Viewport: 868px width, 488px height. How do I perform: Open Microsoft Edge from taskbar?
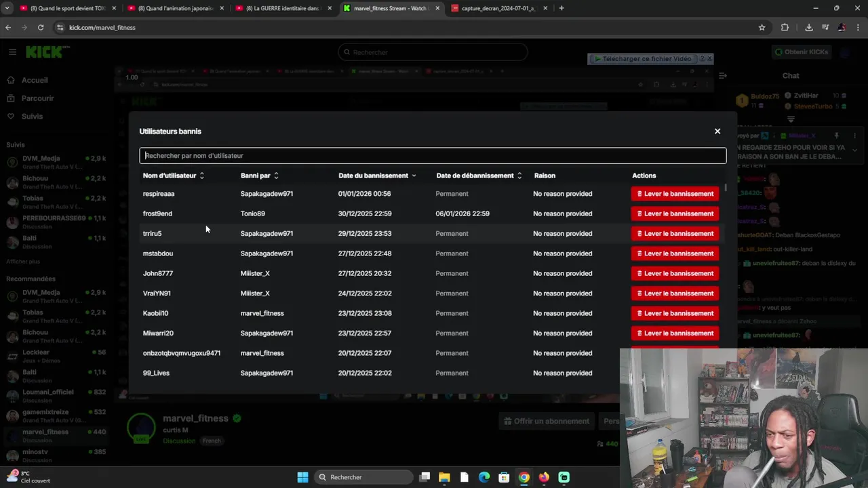pos(484,477)
